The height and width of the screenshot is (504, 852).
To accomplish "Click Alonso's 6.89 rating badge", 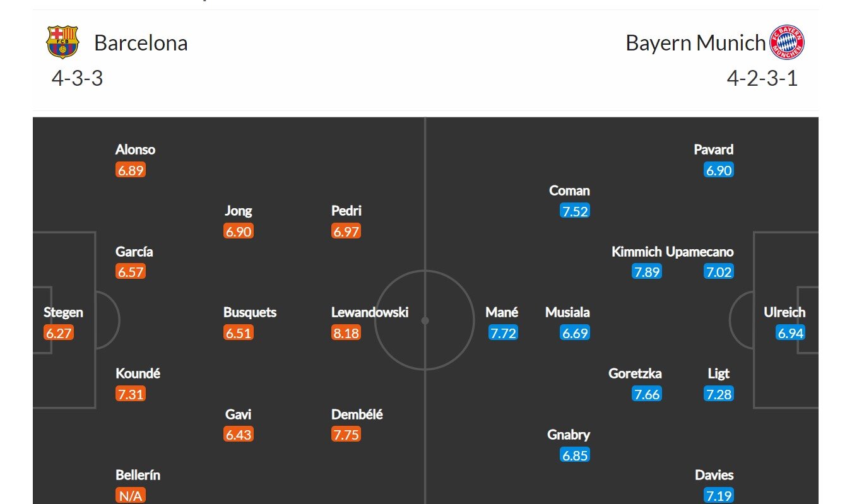I will (131, 170).
